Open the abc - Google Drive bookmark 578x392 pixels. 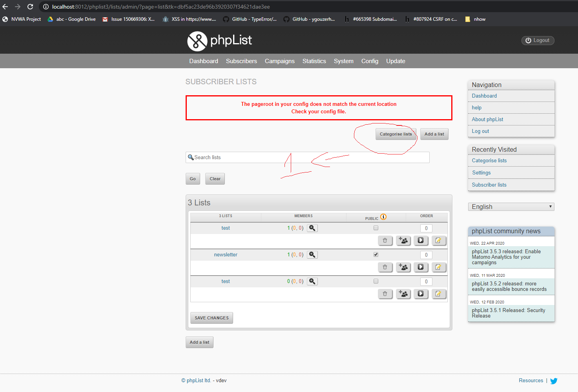(x=71, y=19)
